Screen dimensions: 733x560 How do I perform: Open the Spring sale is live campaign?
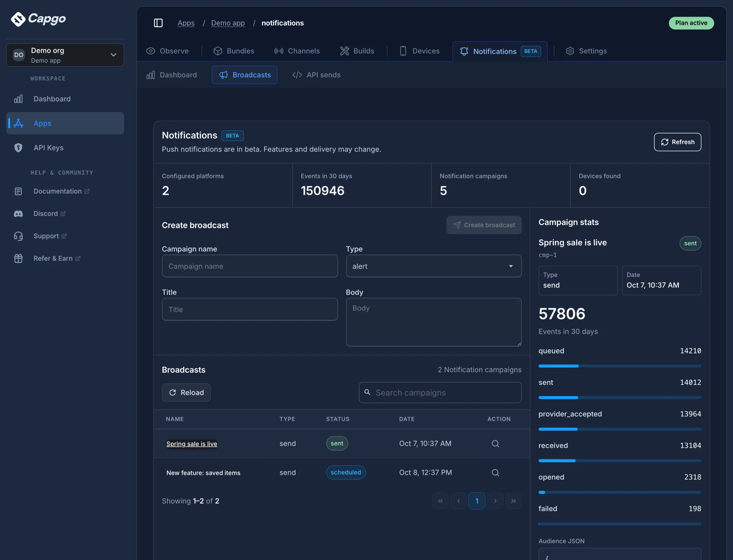192,444
